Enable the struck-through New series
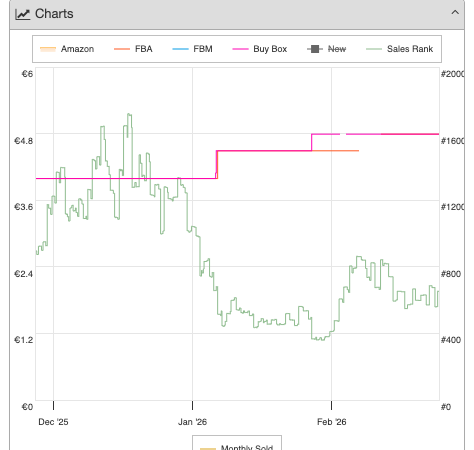 coord(326,49)
